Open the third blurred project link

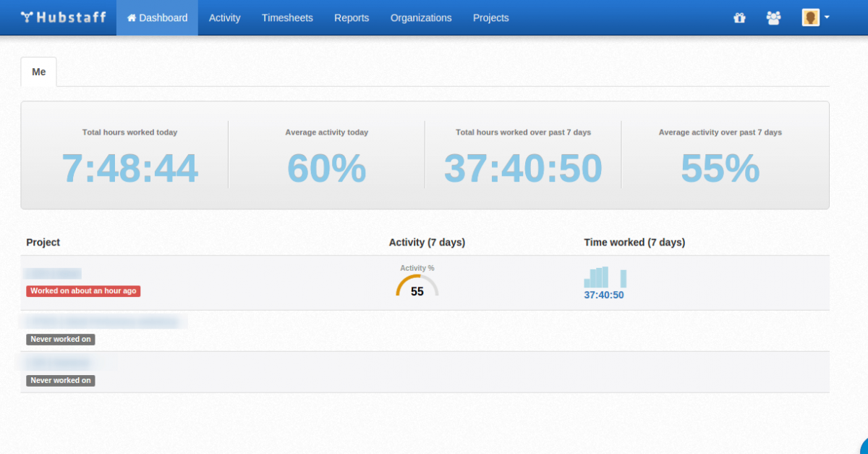click(60, 362)
